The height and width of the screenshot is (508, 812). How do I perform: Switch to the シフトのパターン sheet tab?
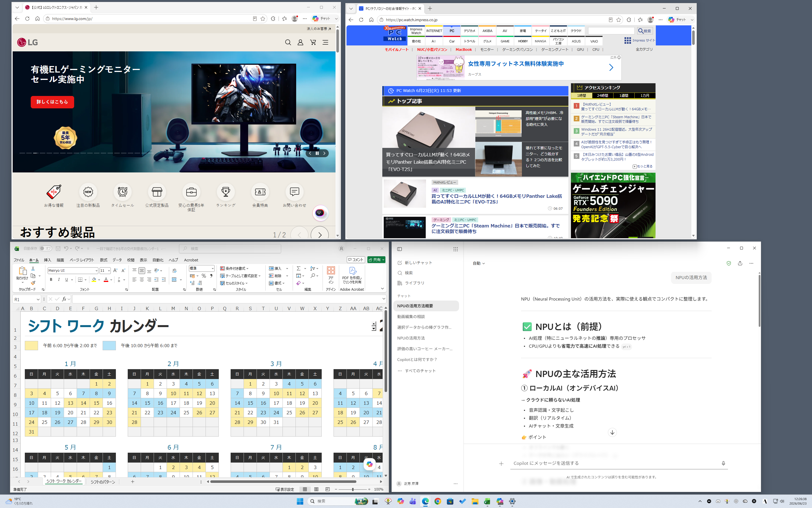(103, 482)
